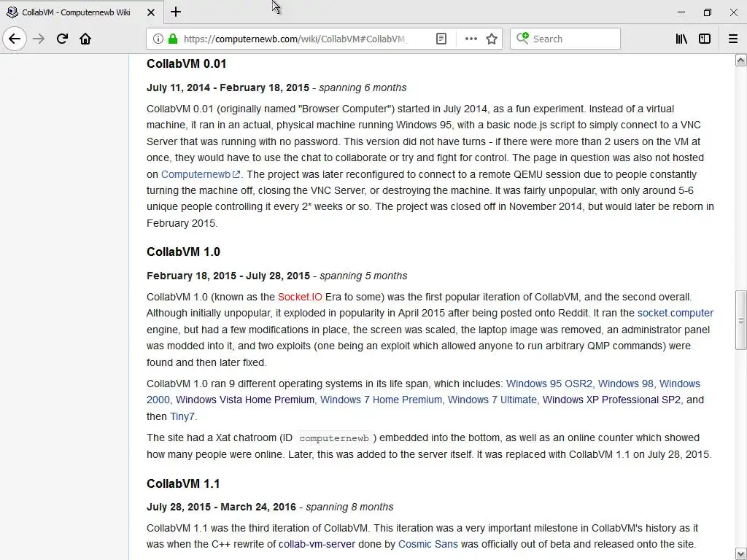Image resolution: width=747 pixels, height=560 pixels.
Task: Open the Library icon in toolbar
Action: click(682, 39)
